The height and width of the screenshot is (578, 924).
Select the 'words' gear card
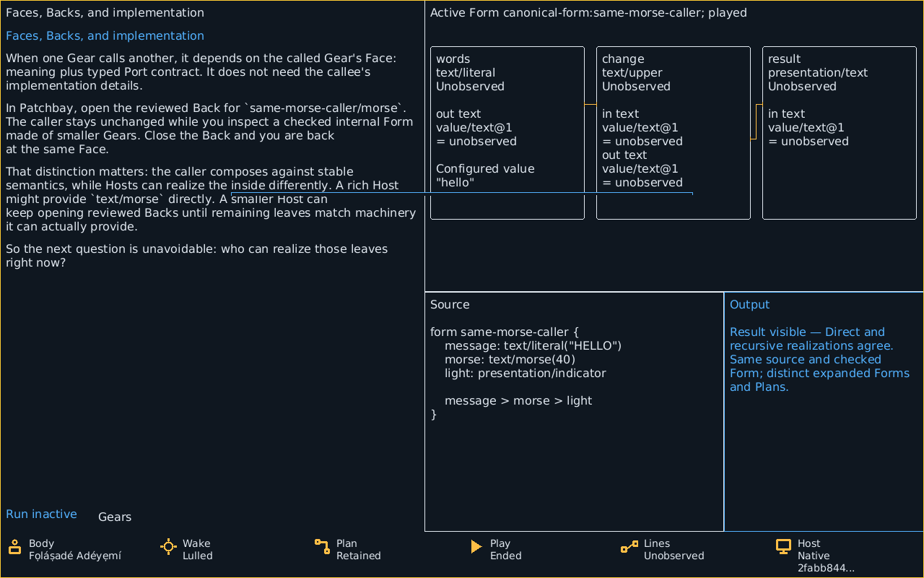(x=507, y=133)
